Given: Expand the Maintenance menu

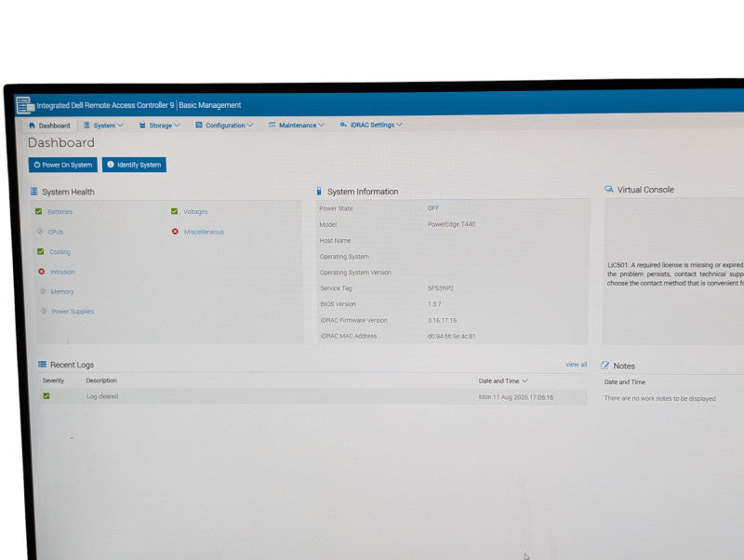Looking at the screenshot, I should tap(297, 125).
